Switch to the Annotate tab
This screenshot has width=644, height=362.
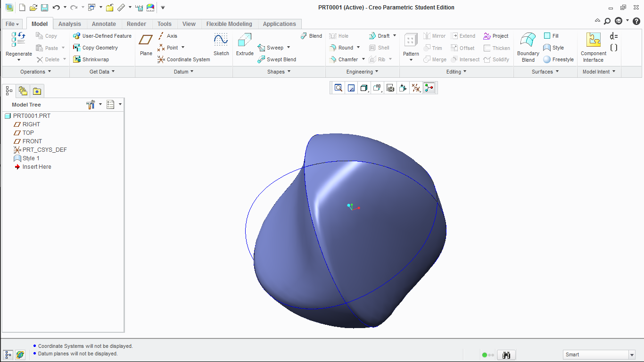(104, 24)
